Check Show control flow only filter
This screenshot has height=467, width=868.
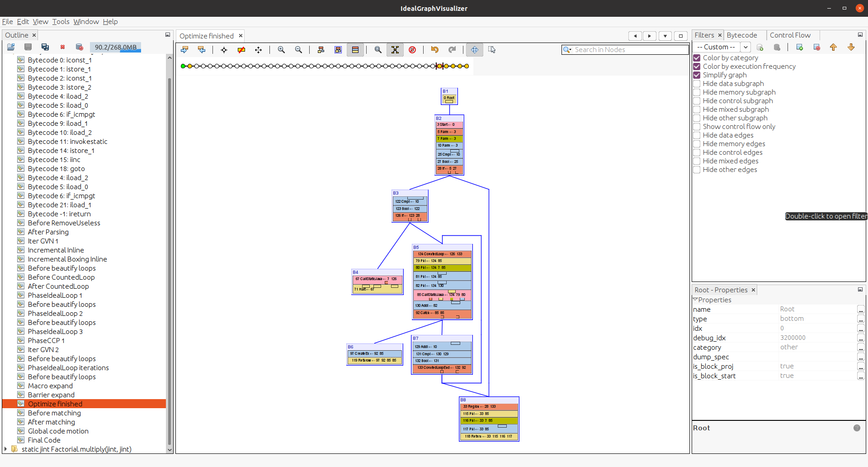click(697, 127)
